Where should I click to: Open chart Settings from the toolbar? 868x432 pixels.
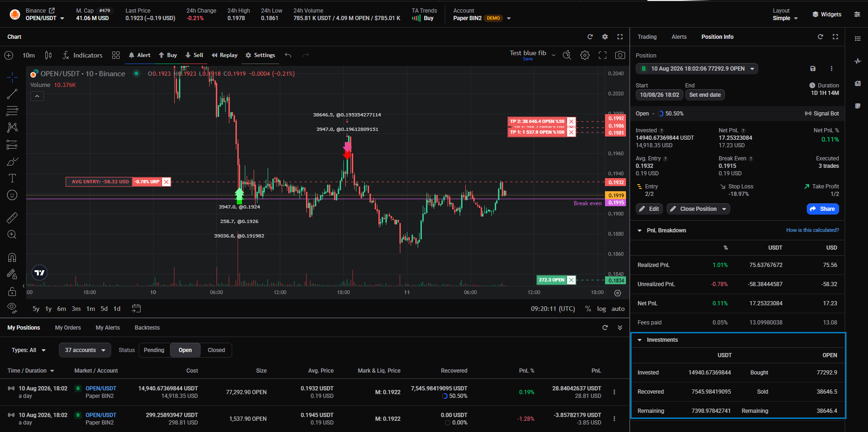(260, 55)
